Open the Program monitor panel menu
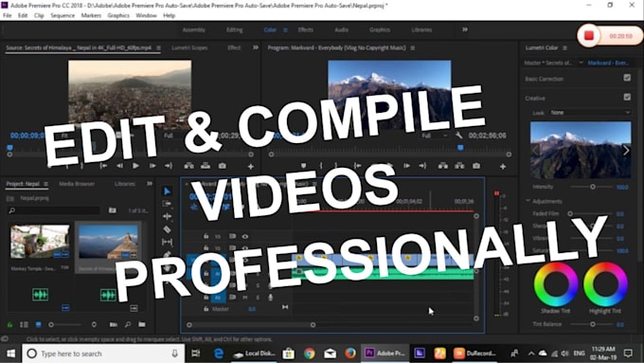This screenshot has height=363, width=644. click(x=412, y=48)
